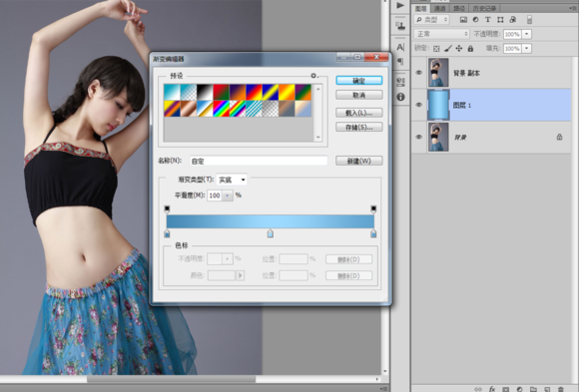The image size is (579, 392).
Task: Toggle lock transparent pixels
Action: [436, 48]
